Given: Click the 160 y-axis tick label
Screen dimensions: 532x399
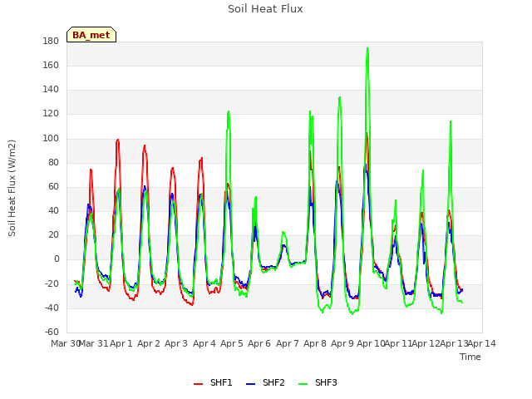Looking at the screenshot, I should [51, 65].
